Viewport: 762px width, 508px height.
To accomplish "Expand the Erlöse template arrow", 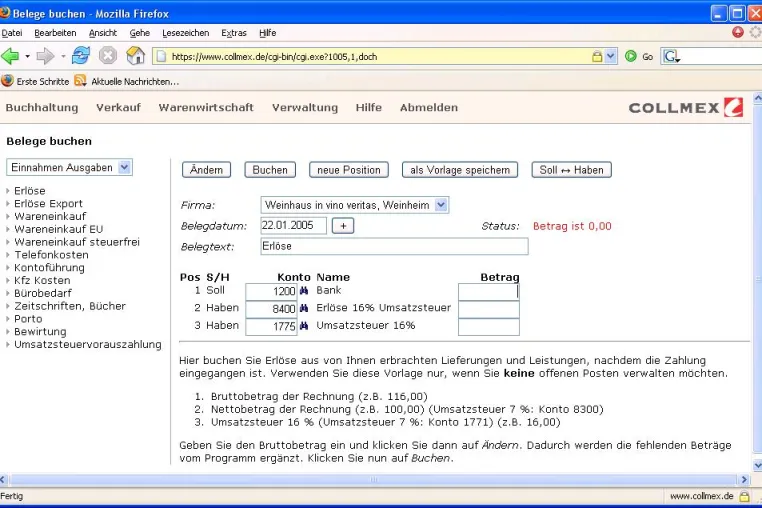I will 8,191.
